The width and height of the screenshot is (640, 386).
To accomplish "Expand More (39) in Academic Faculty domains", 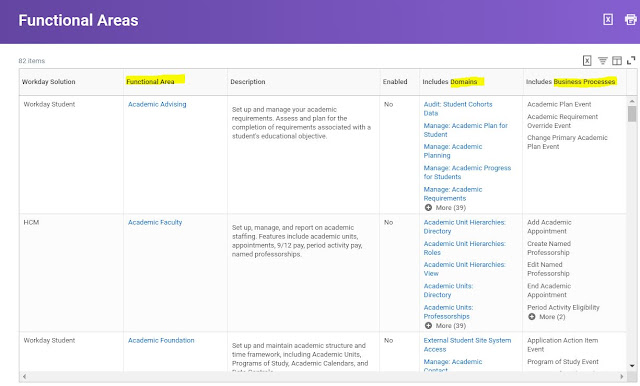I will tap(445, 326).
